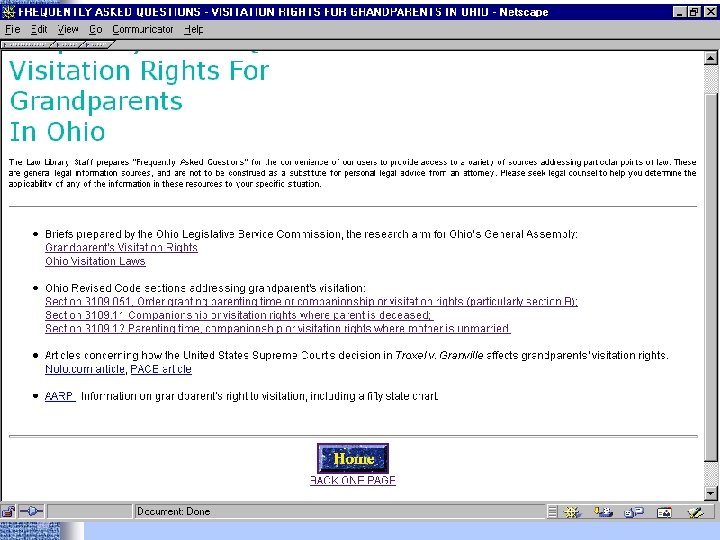Expand the first collapsed toolbar tab
The image size is (720, 540).
(x=27, y=45)
